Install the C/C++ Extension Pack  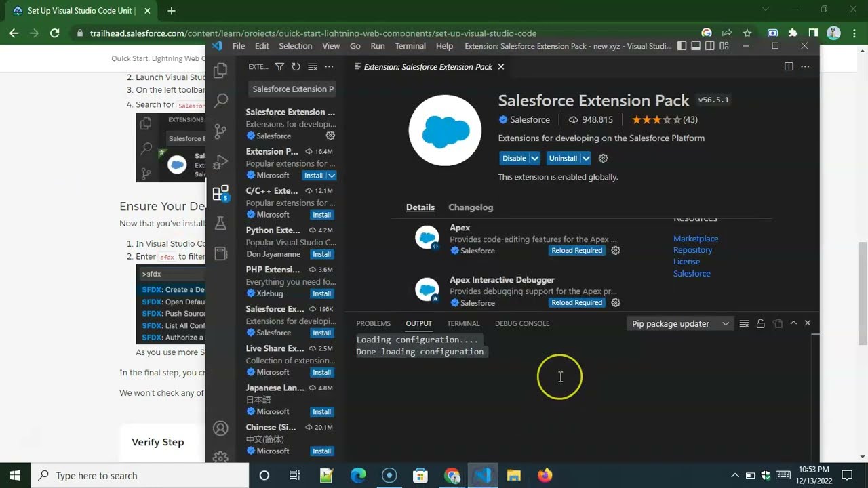322,215
